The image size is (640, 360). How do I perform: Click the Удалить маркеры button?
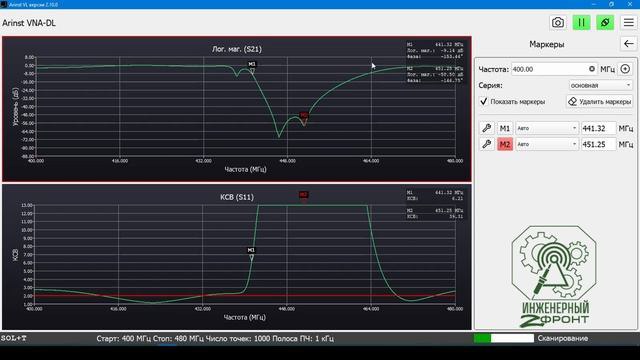600,101
